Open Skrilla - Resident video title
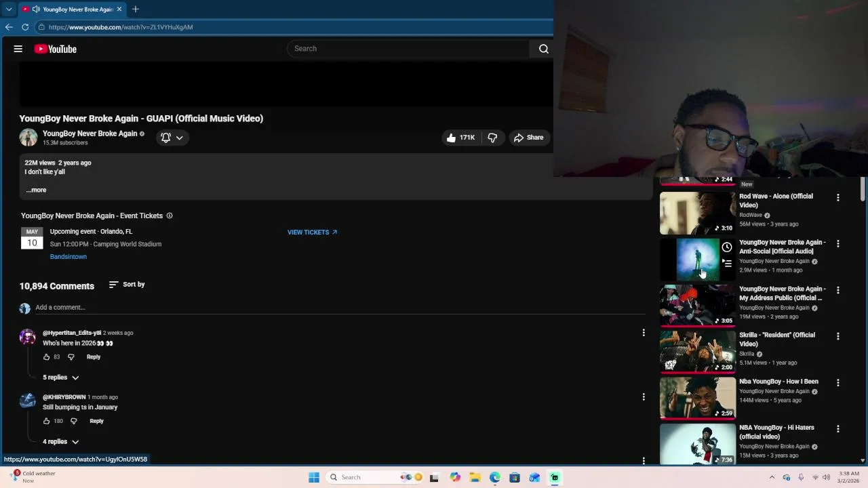 pyautogui.click(x=777, y=340)
